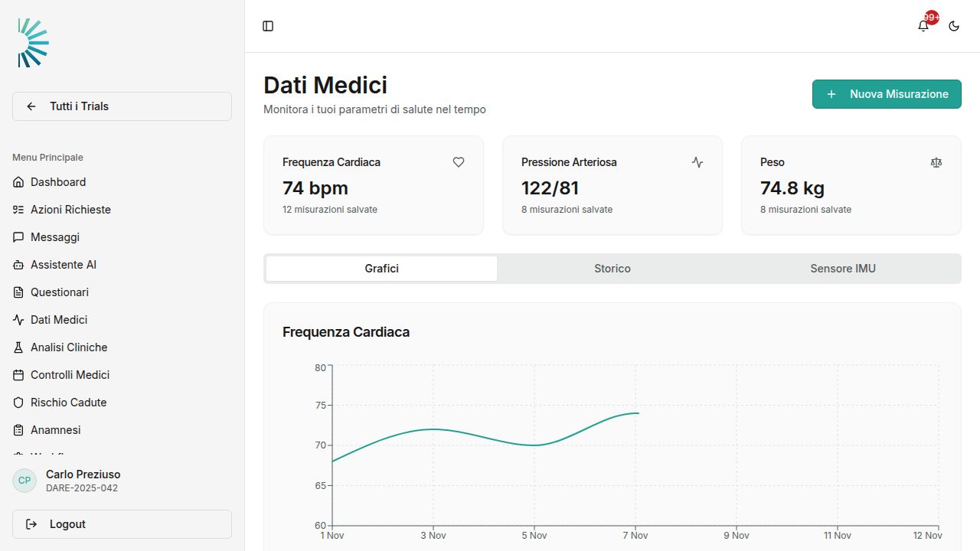The height and width of the screenshot is (551, 980).
Task: Click the Assistente AI robot icon
Action: 18,265
